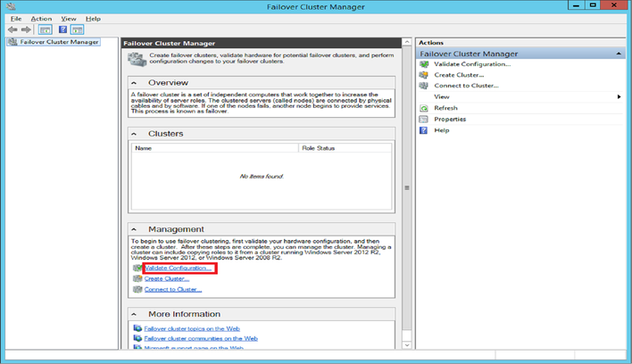Screen dimensions: 632x364
Task: Click the Connect to Cluster icon in Actions
Action: pos(424,86)
